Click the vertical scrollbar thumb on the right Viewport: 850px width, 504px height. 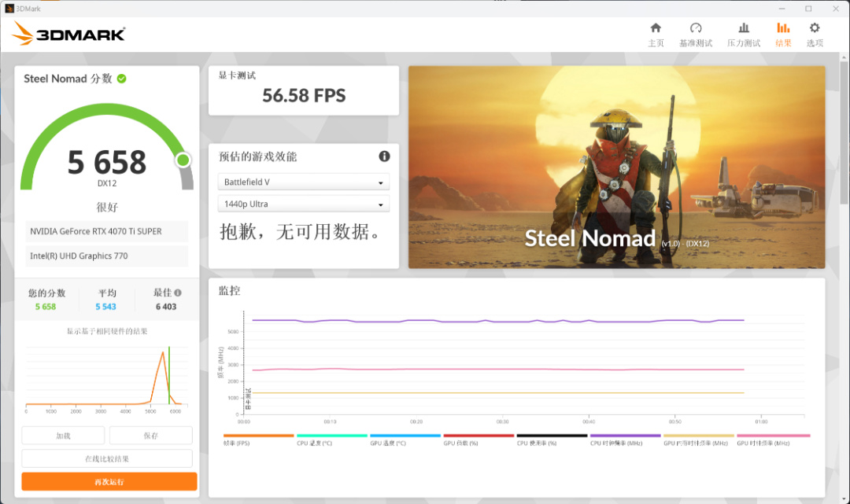844,133
